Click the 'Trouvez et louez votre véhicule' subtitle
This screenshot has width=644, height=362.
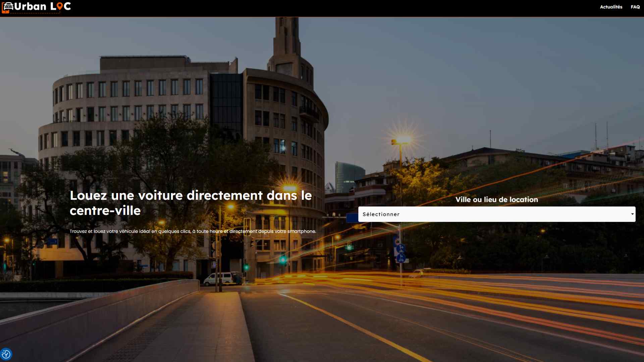[193, 231]
